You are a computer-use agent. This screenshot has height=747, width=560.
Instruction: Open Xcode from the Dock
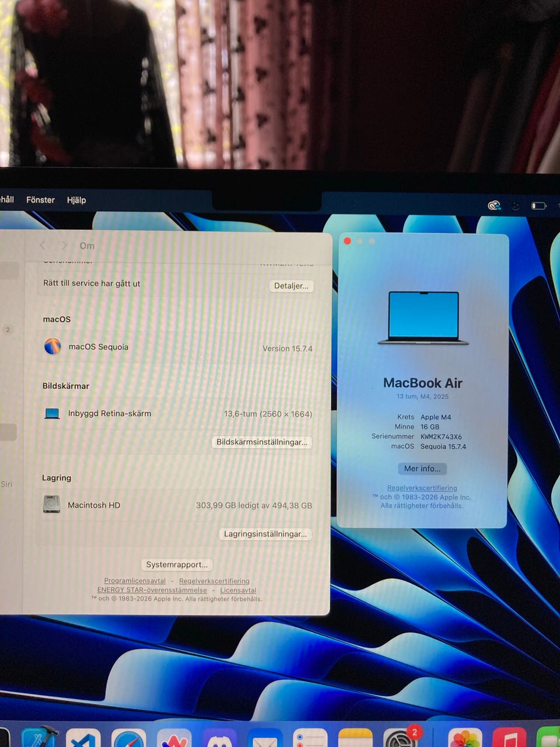[40, 738]
